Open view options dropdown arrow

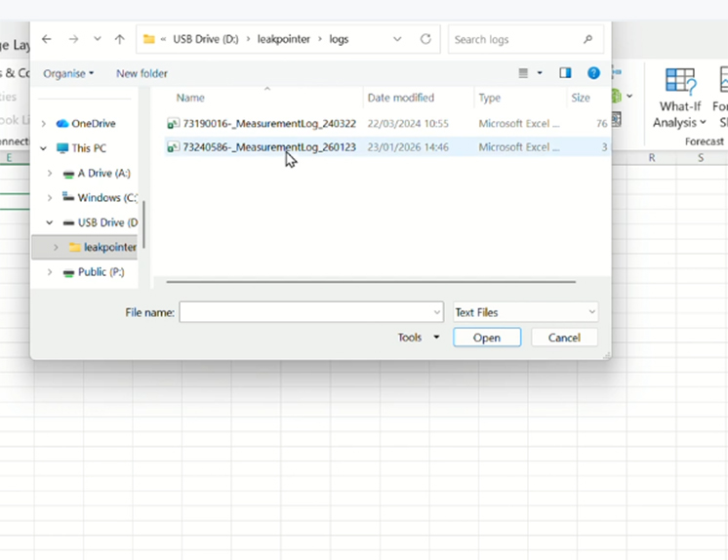(540, 73)
